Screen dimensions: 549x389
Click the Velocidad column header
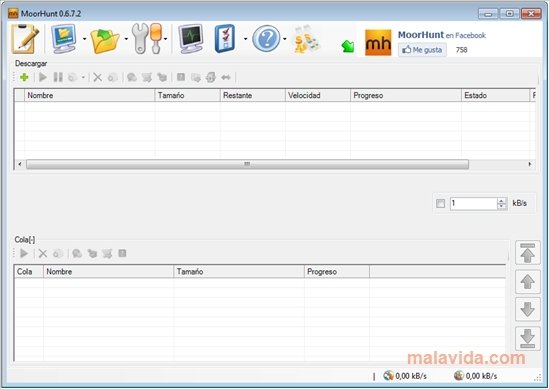[318, 95]
